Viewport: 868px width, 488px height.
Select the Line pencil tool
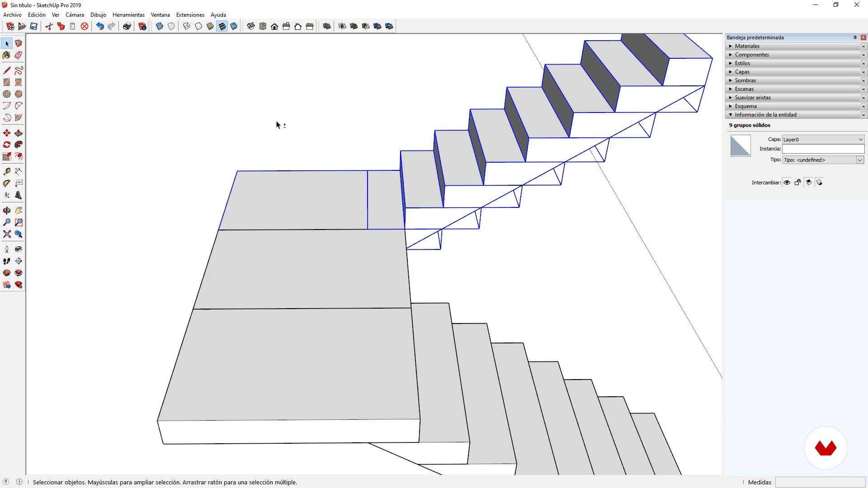[x=7, y=70]
